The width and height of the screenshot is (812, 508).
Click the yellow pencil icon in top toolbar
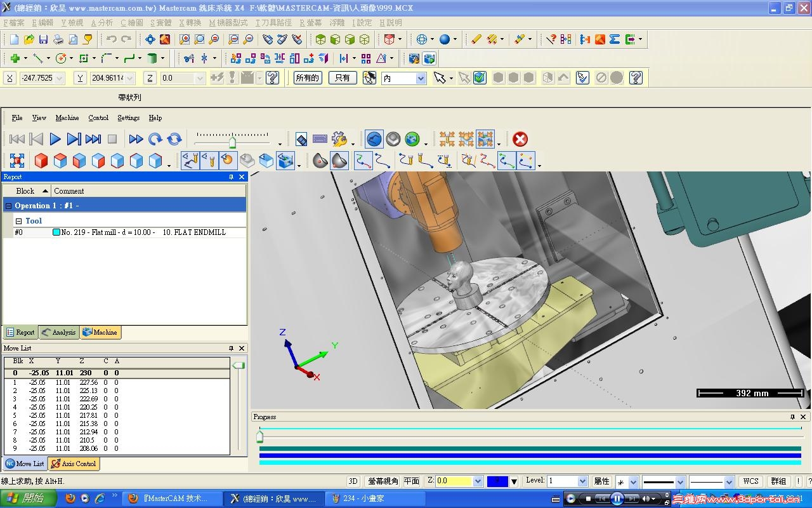[476, 39]
